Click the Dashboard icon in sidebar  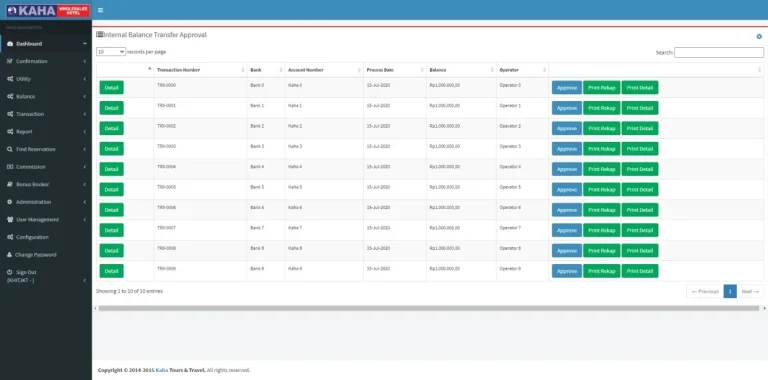pos(10,44)
